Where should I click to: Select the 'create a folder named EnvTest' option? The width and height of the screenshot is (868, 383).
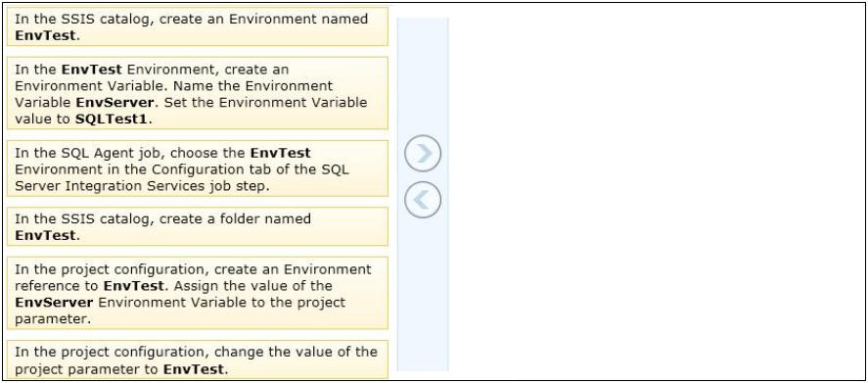[197, 226]
